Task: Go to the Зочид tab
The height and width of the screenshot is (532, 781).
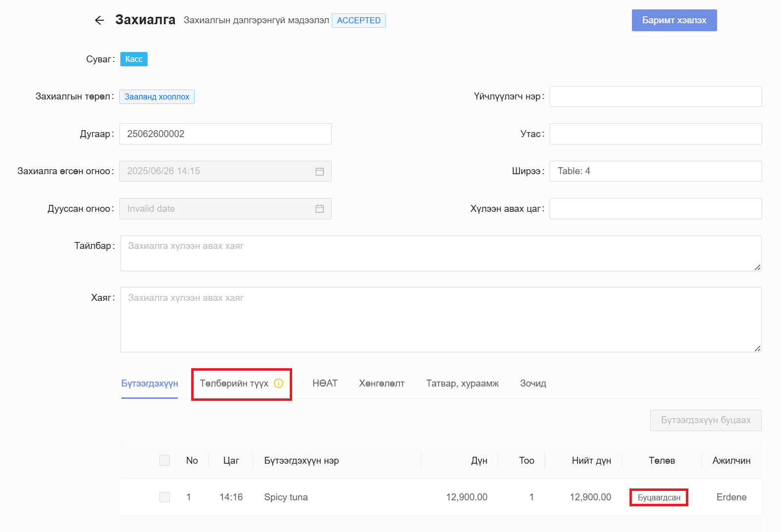Action: tap(533, 384)
